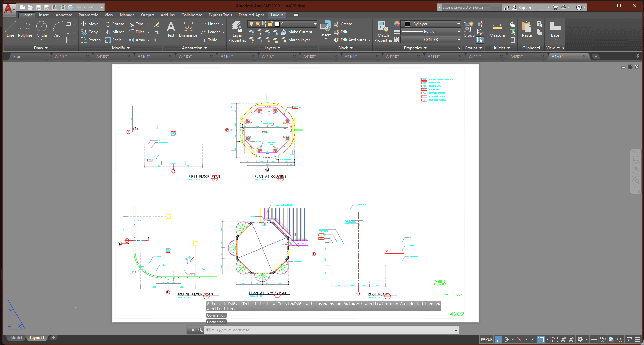
Task: Click the Text annotation tool
Action: (171, 30)
